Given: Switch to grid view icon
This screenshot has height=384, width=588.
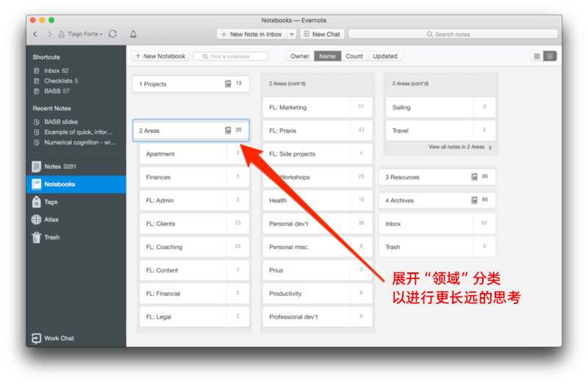Looking at the screenshot, I should click(x=537, y=57).
